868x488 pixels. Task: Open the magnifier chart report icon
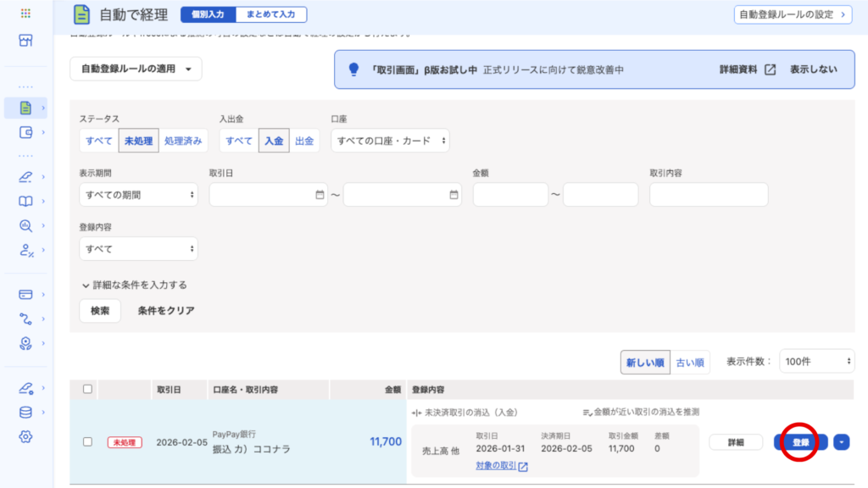click(25, 225)
